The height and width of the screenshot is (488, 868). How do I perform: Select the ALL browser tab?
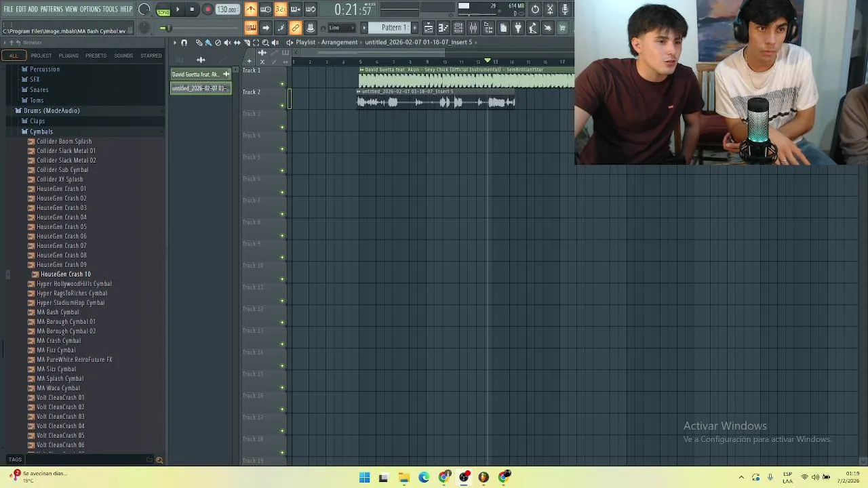tap(14, 56)
